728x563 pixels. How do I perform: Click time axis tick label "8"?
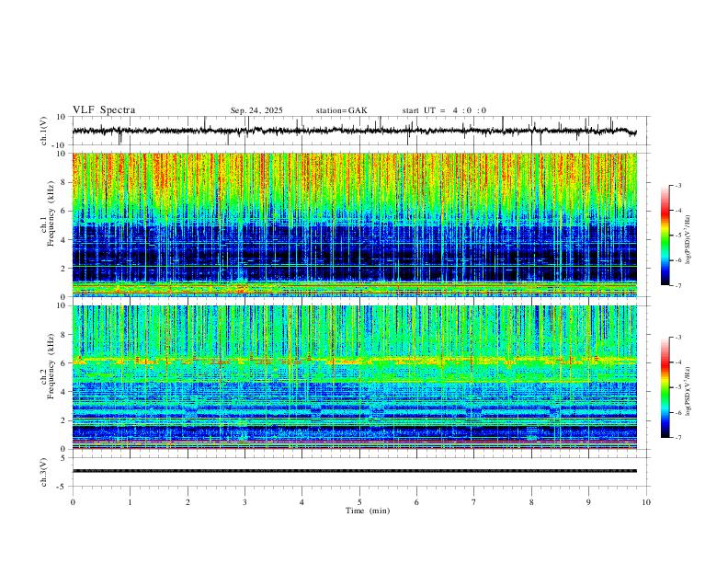tap(531, 502)
